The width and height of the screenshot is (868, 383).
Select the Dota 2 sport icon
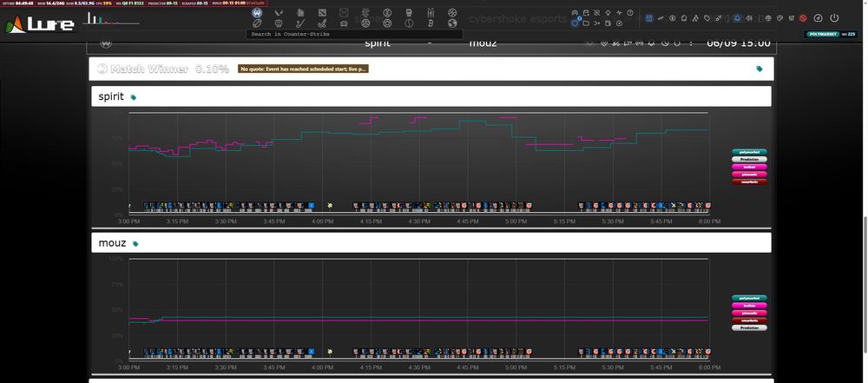click(322, 12)
